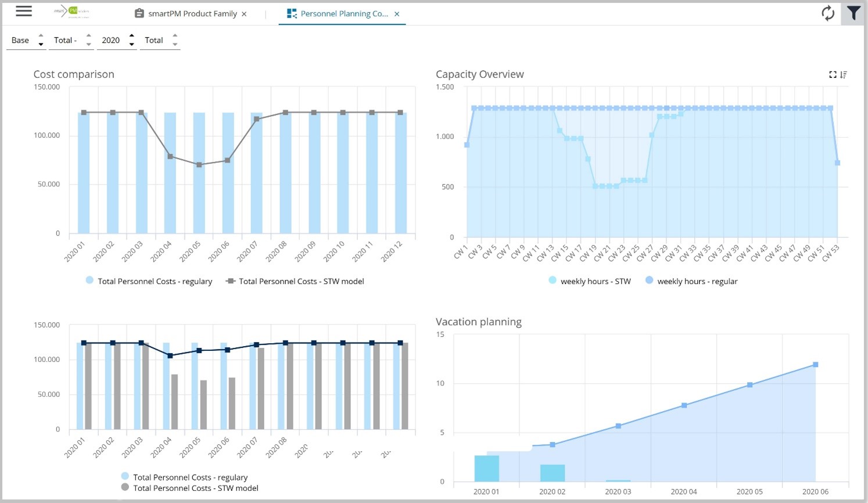Close the smartPM Product Family tab
The width and height of the screenshot is (868, 503).
(244, 14)
